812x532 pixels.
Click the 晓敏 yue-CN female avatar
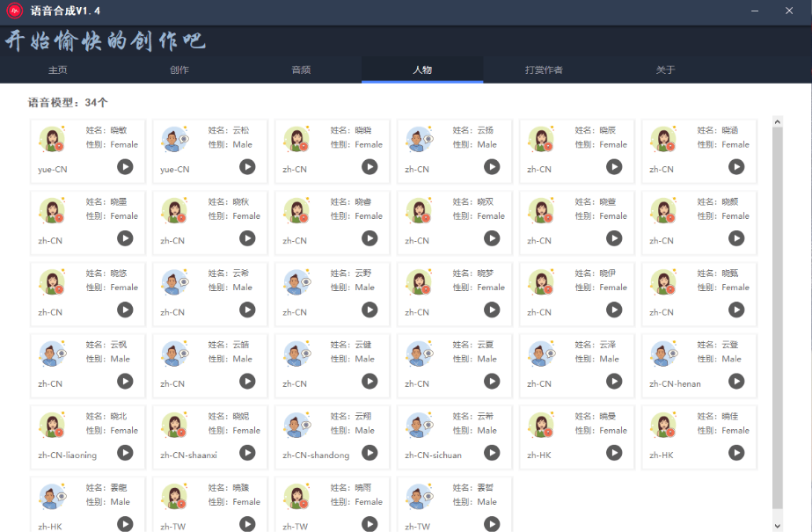[x=53, y=139]
